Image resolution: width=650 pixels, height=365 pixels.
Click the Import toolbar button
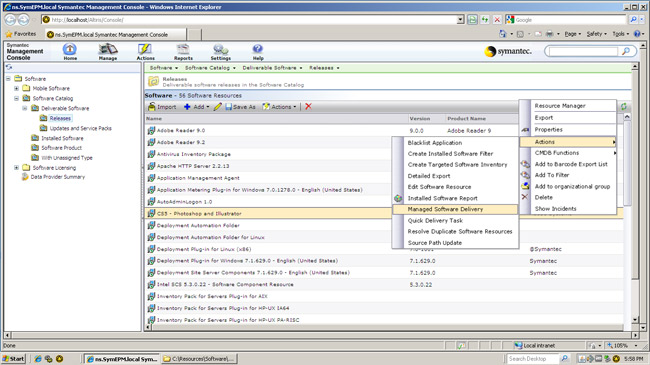(x=162, y=107)
